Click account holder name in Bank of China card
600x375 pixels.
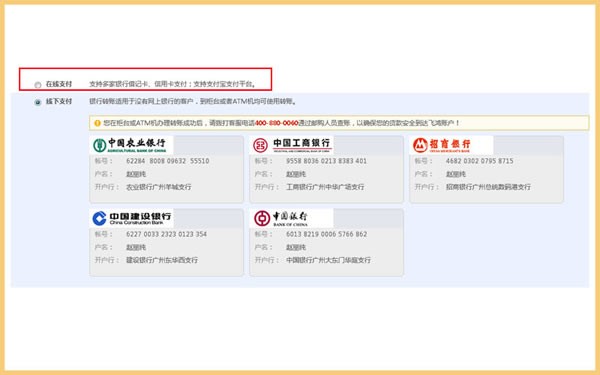296,247
